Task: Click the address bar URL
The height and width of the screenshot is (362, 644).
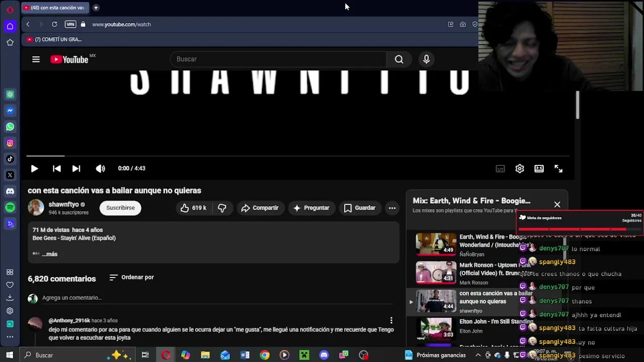Action: click(121, 24)
